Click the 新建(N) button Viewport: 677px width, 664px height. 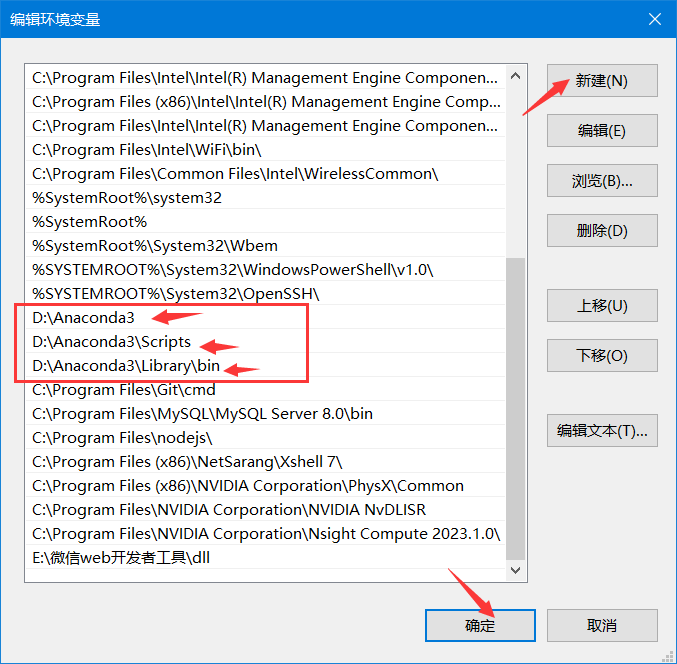point(602,81)
